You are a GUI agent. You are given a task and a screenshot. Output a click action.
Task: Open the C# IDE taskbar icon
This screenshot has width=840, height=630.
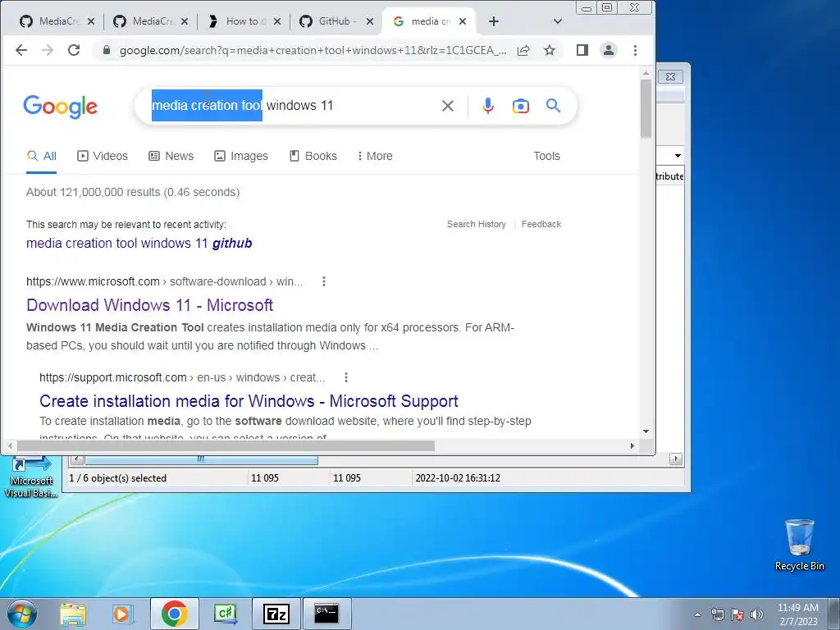[225, 614]
